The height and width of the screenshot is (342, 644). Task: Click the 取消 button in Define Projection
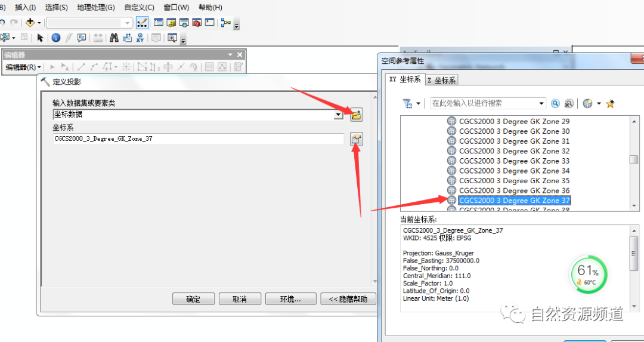[240, 299]
